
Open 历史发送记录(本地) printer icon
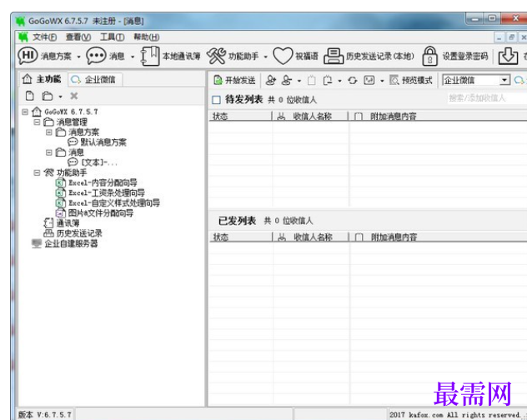pyautogui.click(x=334, y=56)
